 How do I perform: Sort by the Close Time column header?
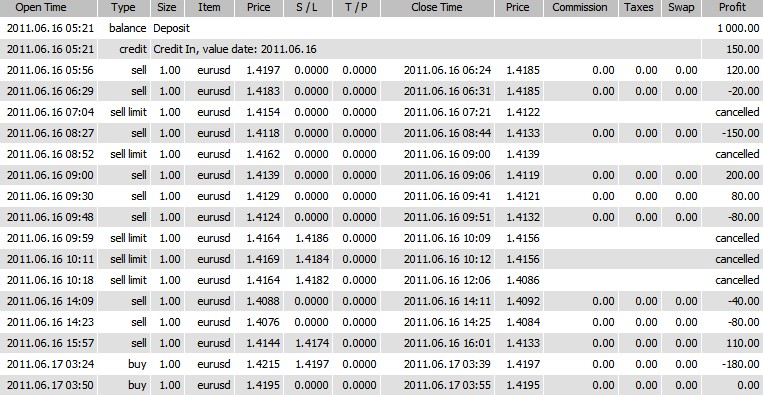coord(437,8)
